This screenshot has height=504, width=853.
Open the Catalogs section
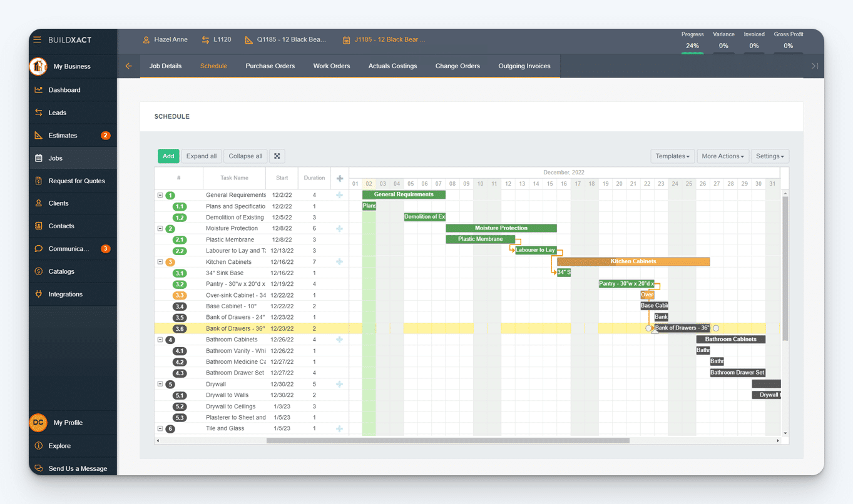[x=63, y=271]
